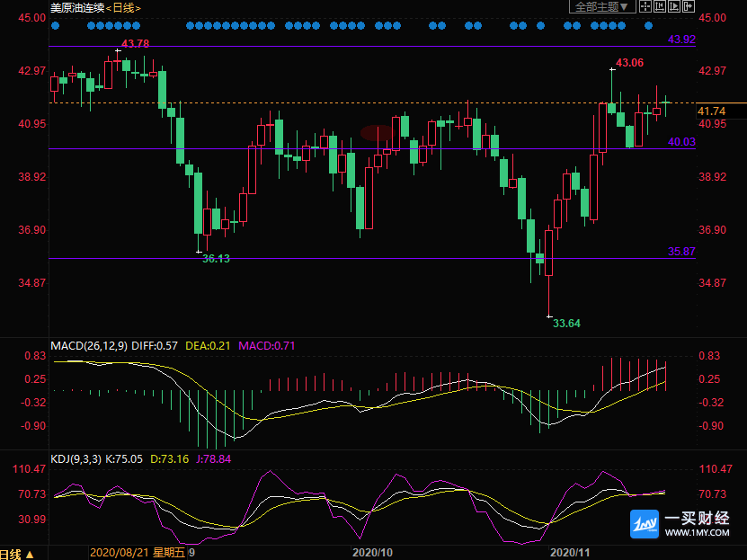Click the current price tag 41.74
The image size is (747, 560).
[x=712, y=111]
